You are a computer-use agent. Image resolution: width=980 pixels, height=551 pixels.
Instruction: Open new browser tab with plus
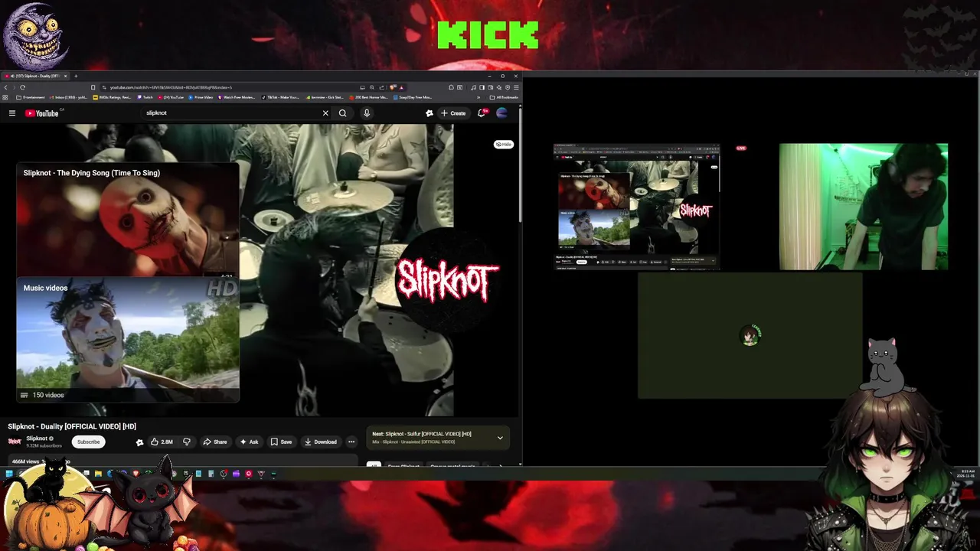[x=76, y=76]
